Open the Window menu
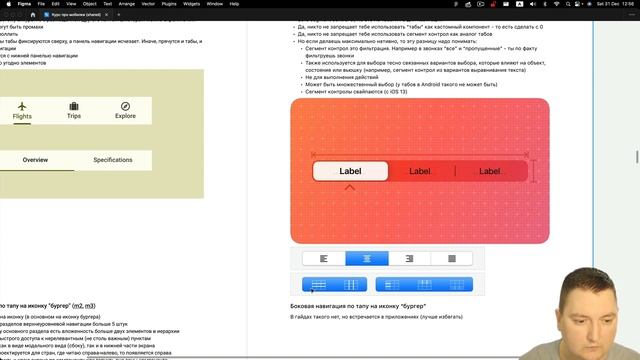Viewport: 640px width, 360px height. click(215, 4)
